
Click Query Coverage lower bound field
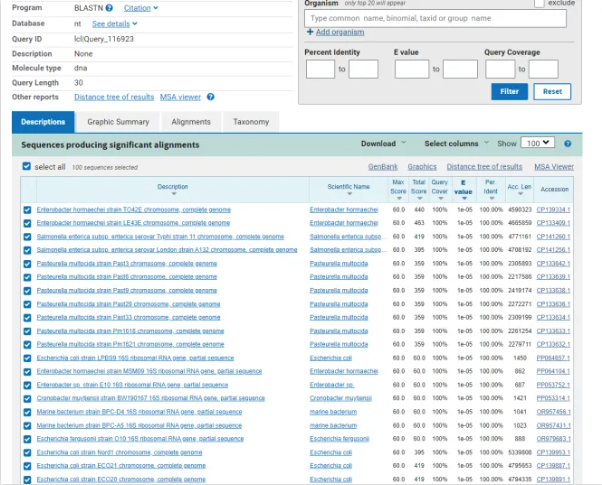pos(500,69)
